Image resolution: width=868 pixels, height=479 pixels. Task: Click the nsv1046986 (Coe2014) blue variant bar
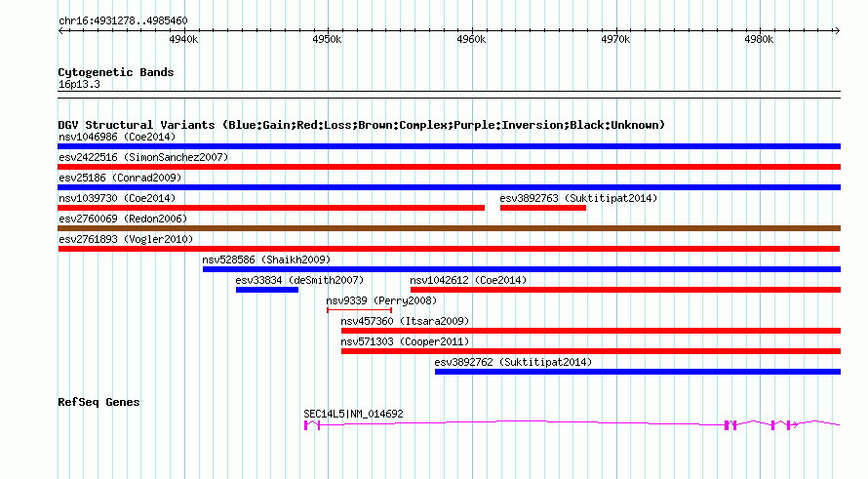[449, 146]
